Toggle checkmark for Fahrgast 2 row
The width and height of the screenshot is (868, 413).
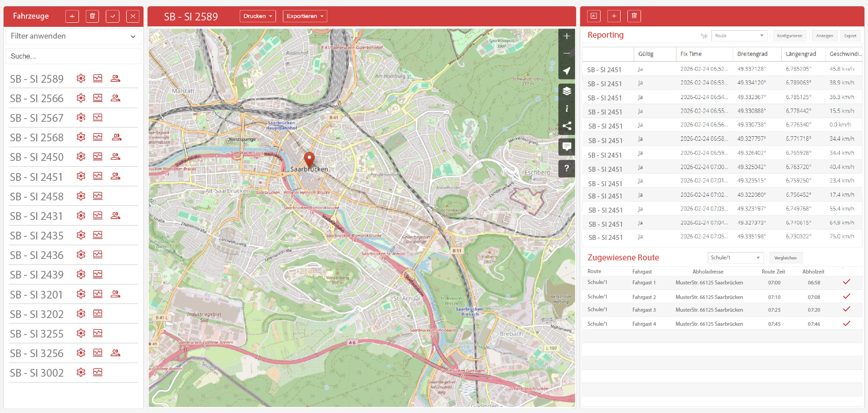(x=847, y=297)
